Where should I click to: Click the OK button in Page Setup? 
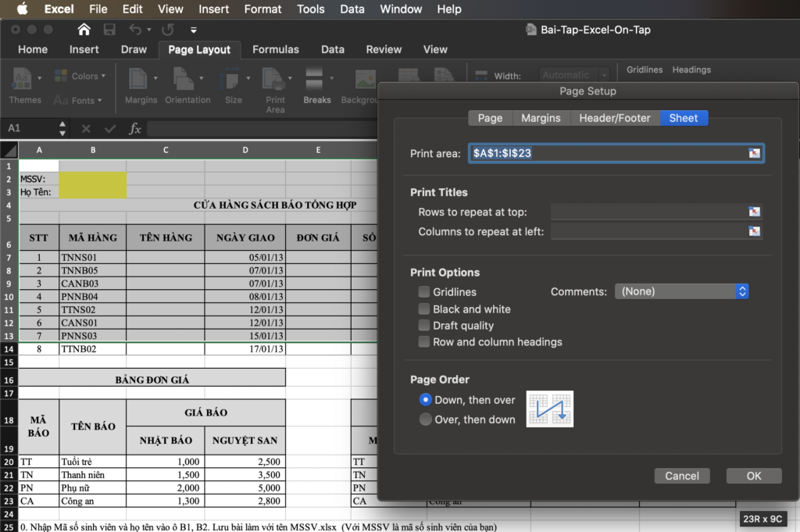[x=754, y=476]
